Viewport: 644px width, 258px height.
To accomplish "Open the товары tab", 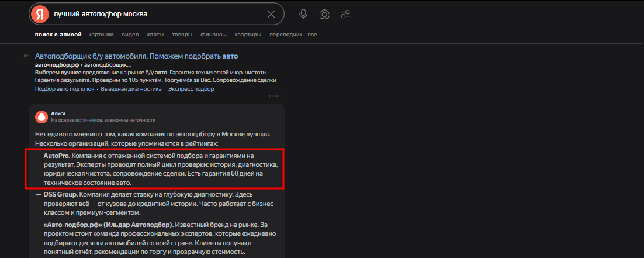I will [182, 35].
